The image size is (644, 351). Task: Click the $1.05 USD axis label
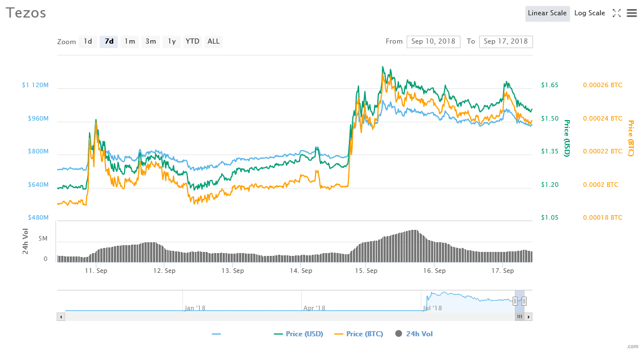pos(549,218)
